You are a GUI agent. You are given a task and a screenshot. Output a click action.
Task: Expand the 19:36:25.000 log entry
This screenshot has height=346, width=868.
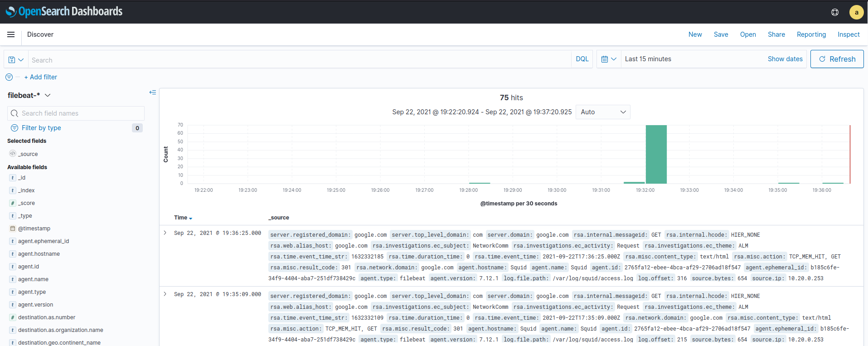[165, 233]
